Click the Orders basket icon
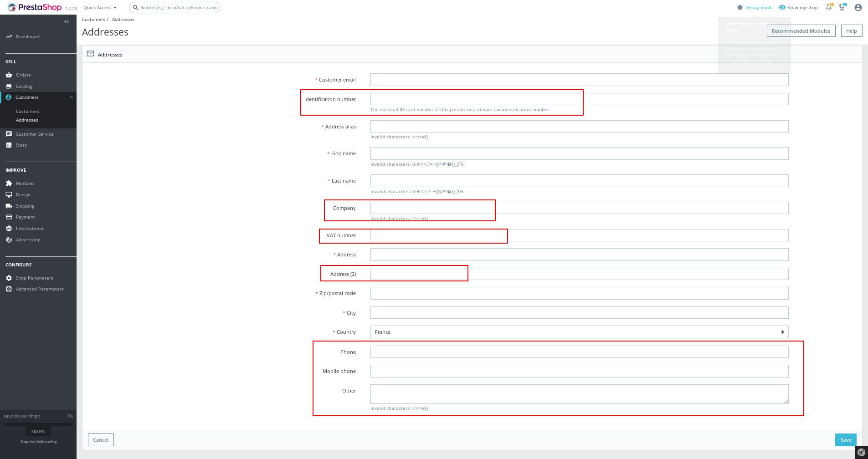Screen dimensions: 868x459 pos(9,75)
